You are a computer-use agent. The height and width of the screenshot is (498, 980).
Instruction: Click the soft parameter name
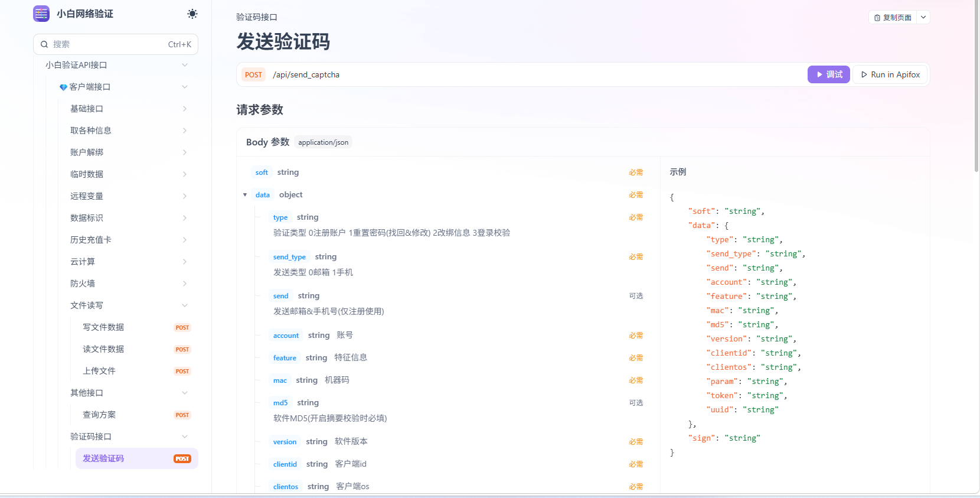(x=262, y=172)
